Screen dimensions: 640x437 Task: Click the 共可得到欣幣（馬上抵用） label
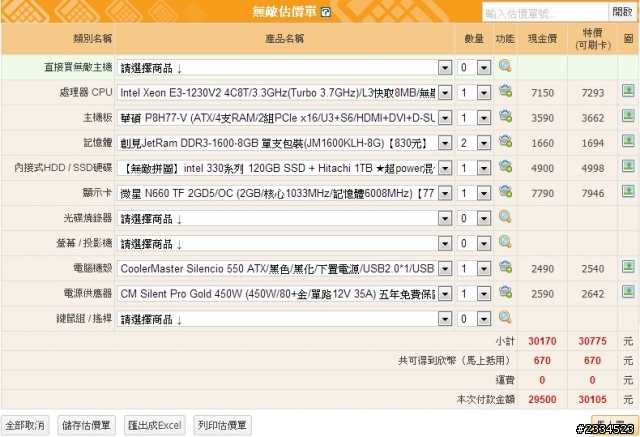tap(454, 361)
